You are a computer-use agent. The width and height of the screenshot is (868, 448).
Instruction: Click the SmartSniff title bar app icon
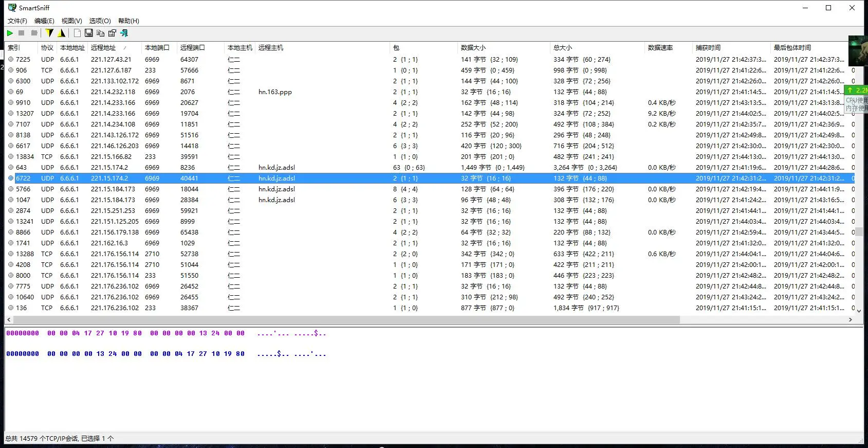pos(12,8)
